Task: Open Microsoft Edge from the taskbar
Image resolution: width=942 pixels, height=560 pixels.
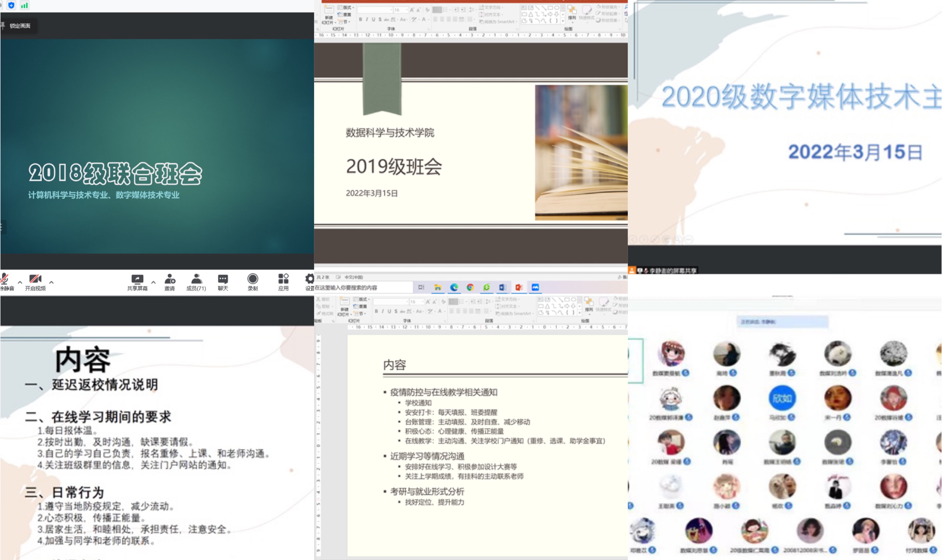Action: 454,287
